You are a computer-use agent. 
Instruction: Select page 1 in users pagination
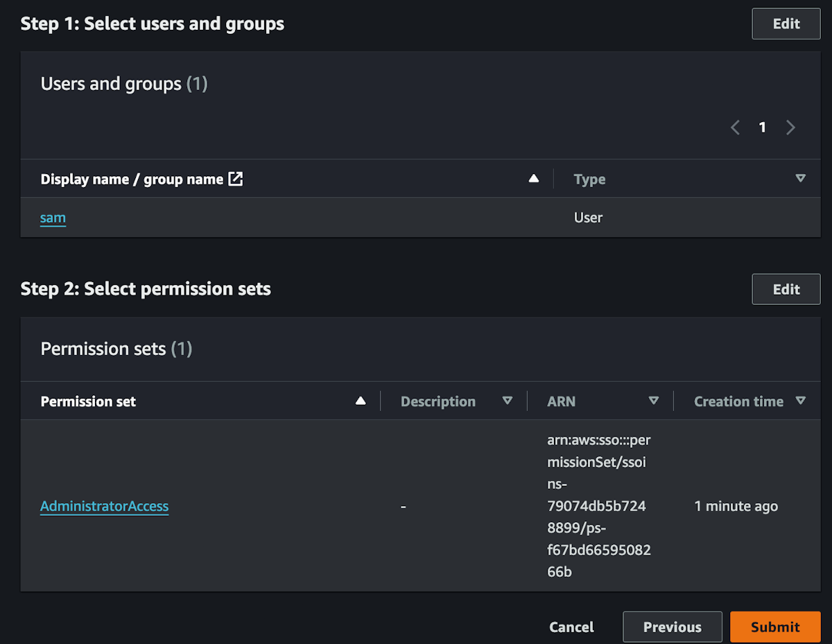pyautogui.click(x=763, y=128)
